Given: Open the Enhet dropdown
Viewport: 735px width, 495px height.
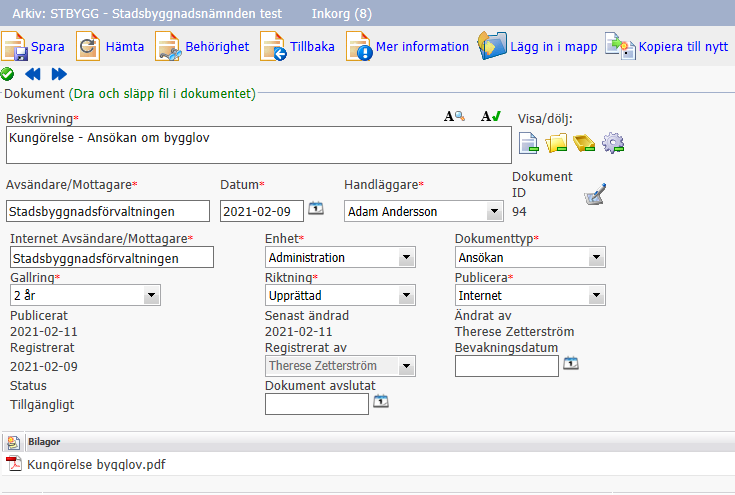Looking at the screenshot, I should [406, 257].
